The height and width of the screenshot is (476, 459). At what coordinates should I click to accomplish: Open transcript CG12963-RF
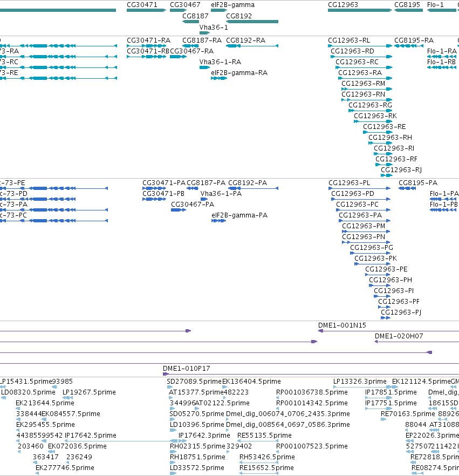396,159
